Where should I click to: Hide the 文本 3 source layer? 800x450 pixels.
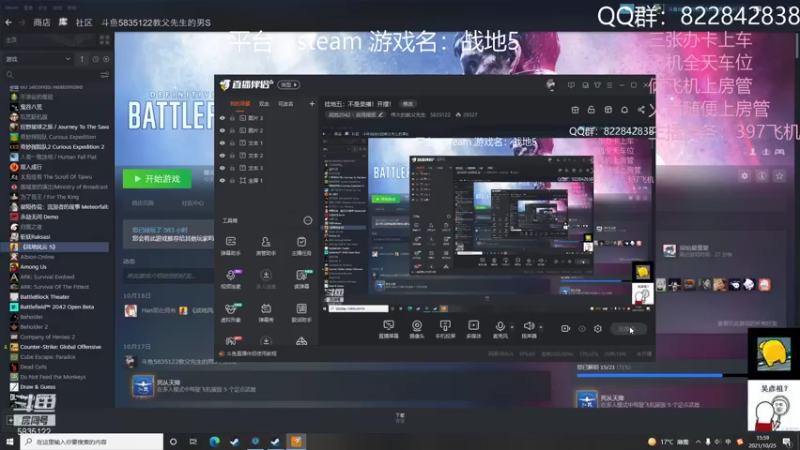pyautogui.click(x=222, y=168)
